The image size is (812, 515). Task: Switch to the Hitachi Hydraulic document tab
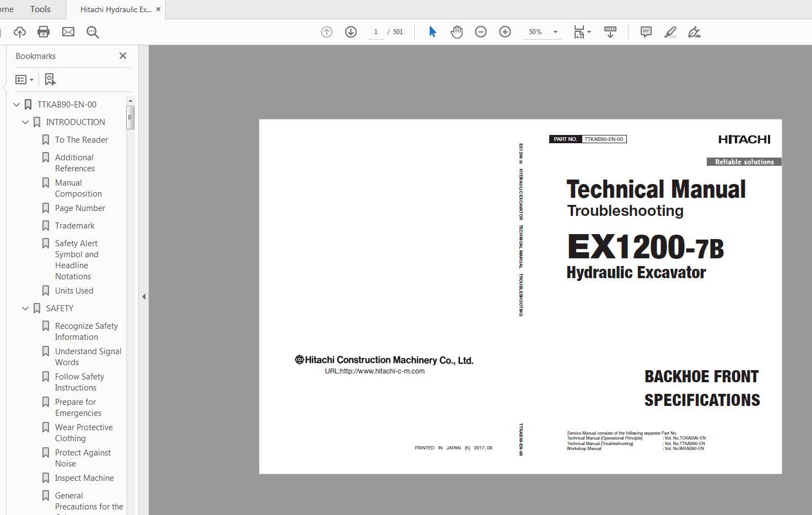click(116, 9)
